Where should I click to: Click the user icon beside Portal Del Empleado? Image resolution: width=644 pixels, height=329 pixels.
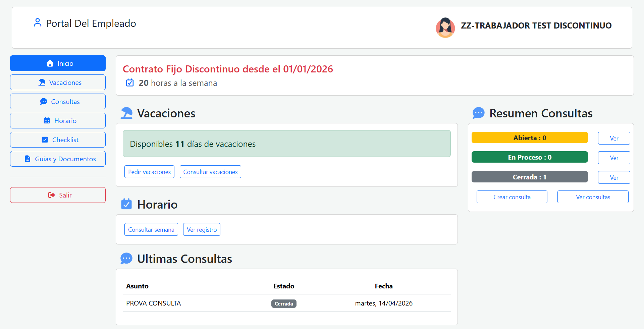38,23
